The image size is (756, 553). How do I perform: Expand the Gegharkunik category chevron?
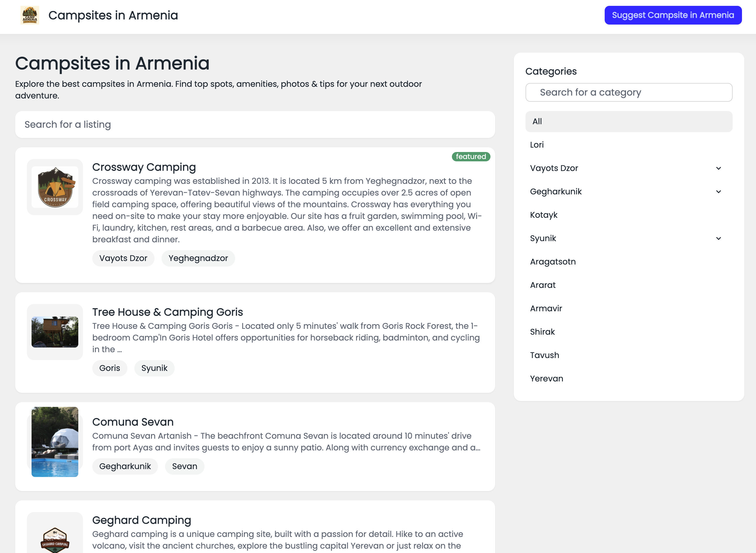point(718,191)
